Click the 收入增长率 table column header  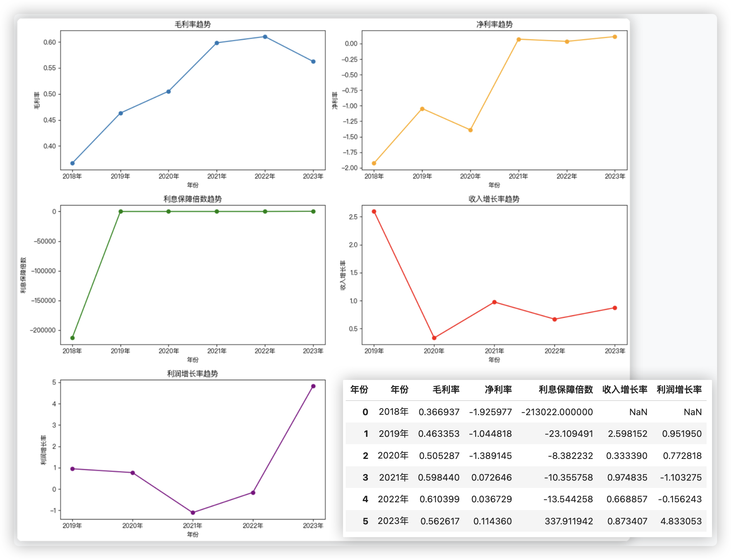625,390
